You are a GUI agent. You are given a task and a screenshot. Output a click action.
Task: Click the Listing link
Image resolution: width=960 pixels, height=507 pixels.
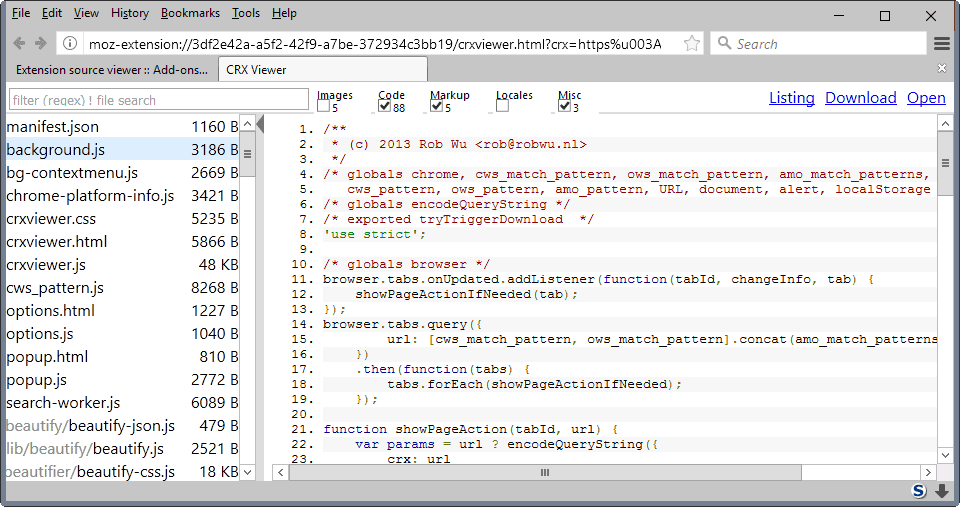click(792, 98)
